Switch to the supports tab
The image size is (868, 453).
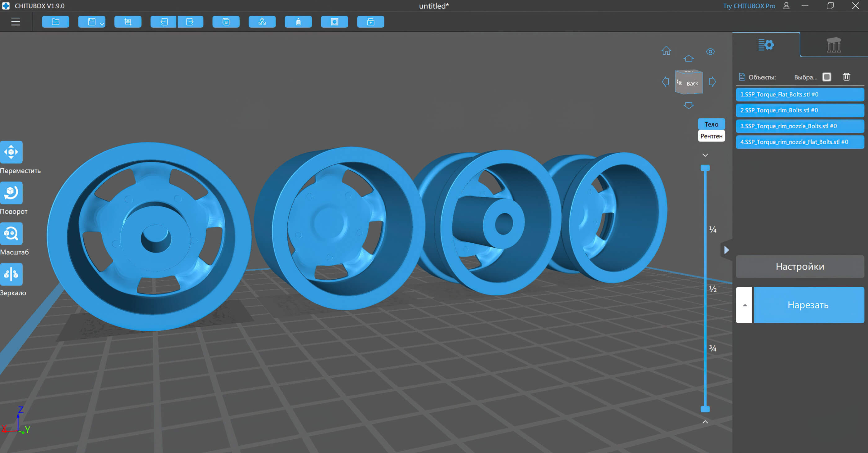834,45
